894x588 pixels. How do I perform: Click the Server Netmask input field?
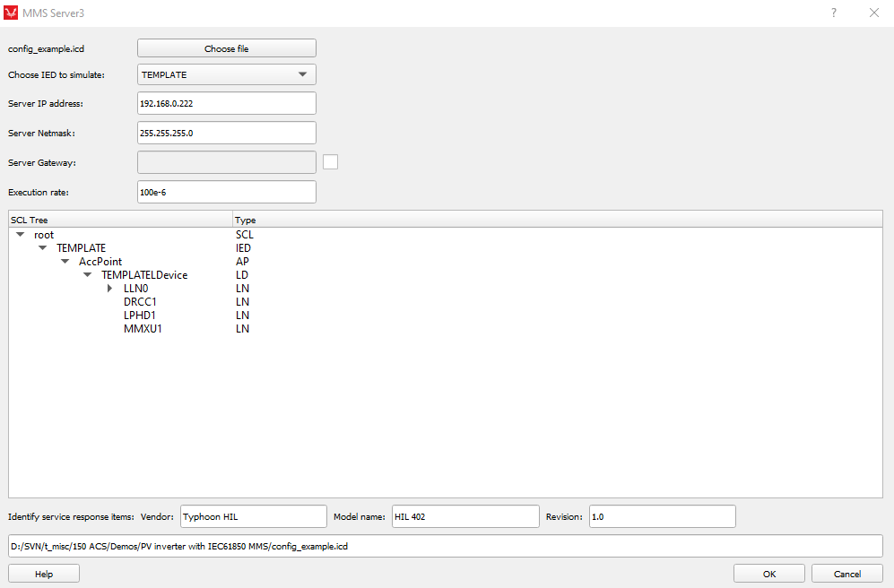[x=226, y=133]
